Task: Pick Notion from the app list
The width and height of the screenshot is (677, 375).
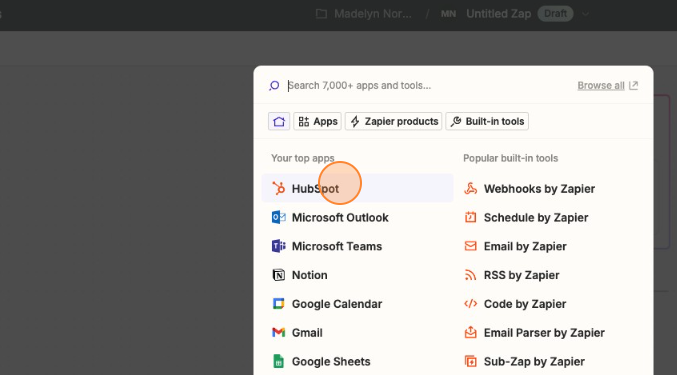Action: 357,275
